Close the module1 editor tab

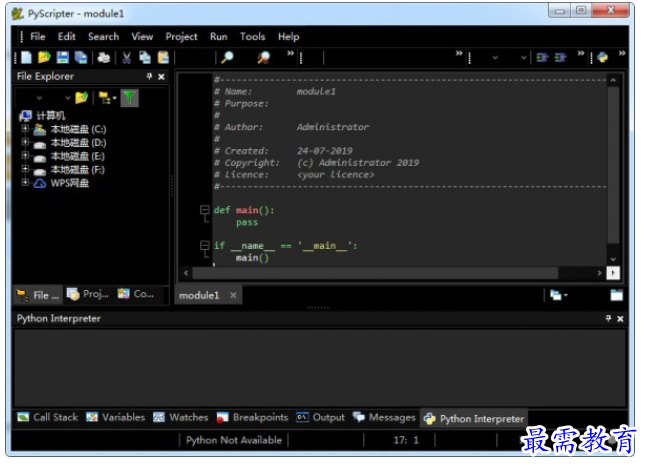pyautogui.click(x=233, y=295)
